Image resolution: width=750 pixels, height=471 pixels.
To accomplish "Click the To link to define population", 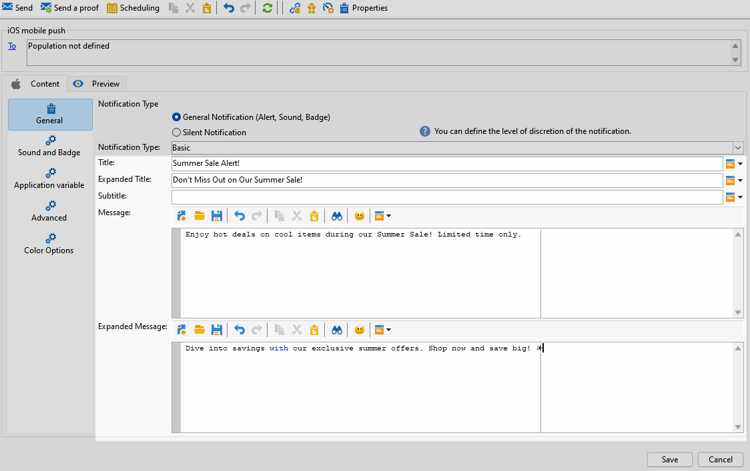I will [x=12, y=46].
